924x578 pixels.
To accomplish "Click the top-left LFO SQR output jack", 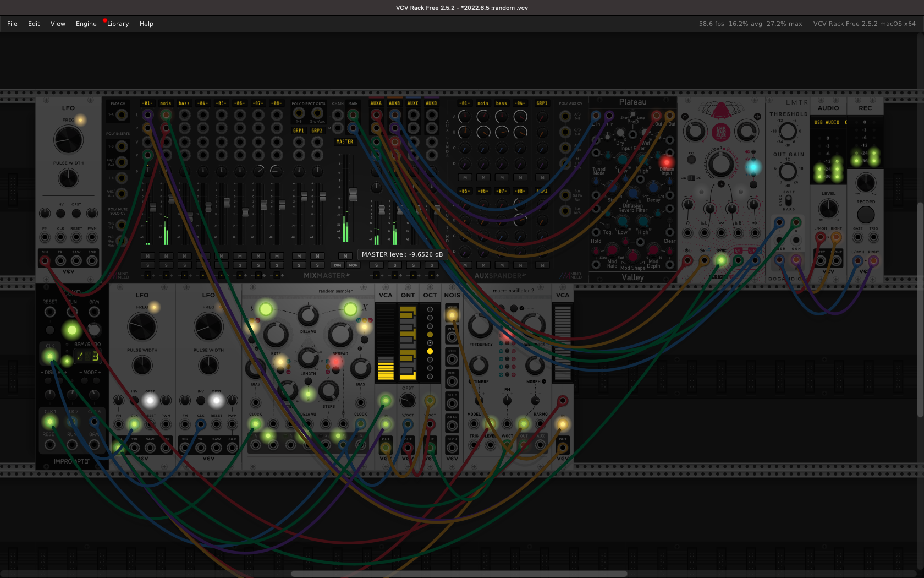I will pos(92,260).
